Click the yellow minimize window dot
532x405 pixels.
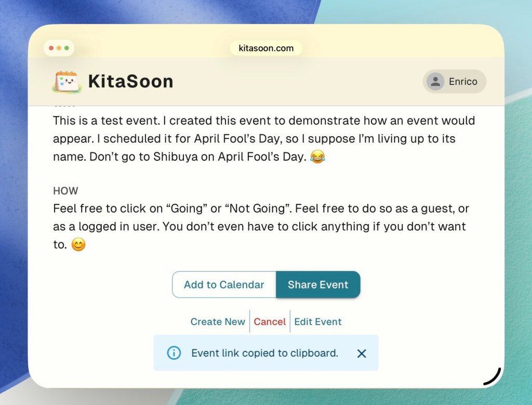pos(59,48)
